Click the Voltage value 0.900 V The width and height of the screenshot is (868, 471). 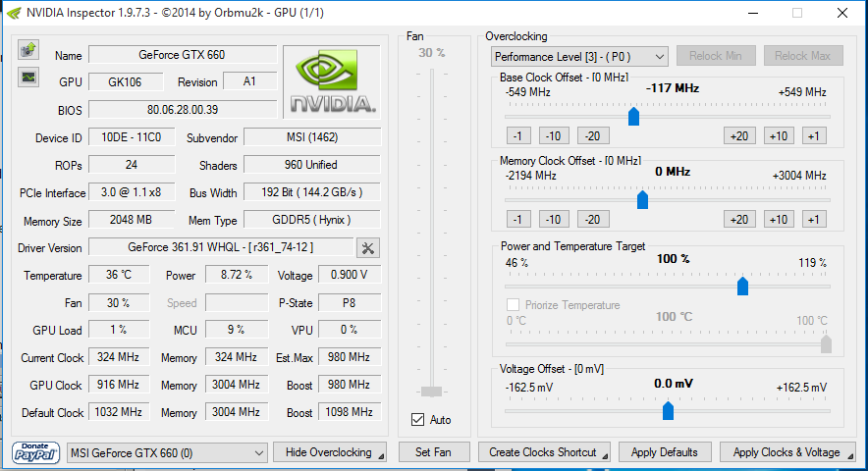(x=349, y=275)
